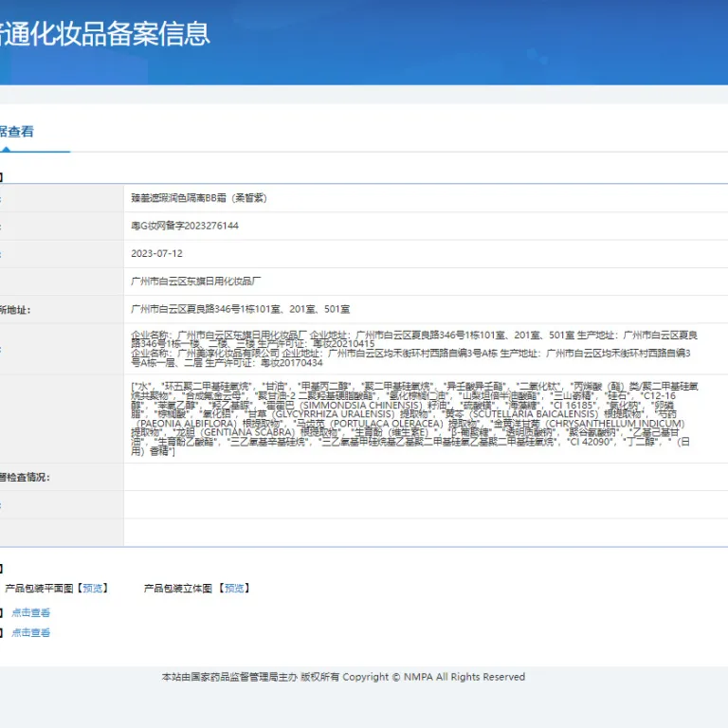728x728 pixels.
Task: Click the 产品包装立体图 label
Action: point(178,589)
